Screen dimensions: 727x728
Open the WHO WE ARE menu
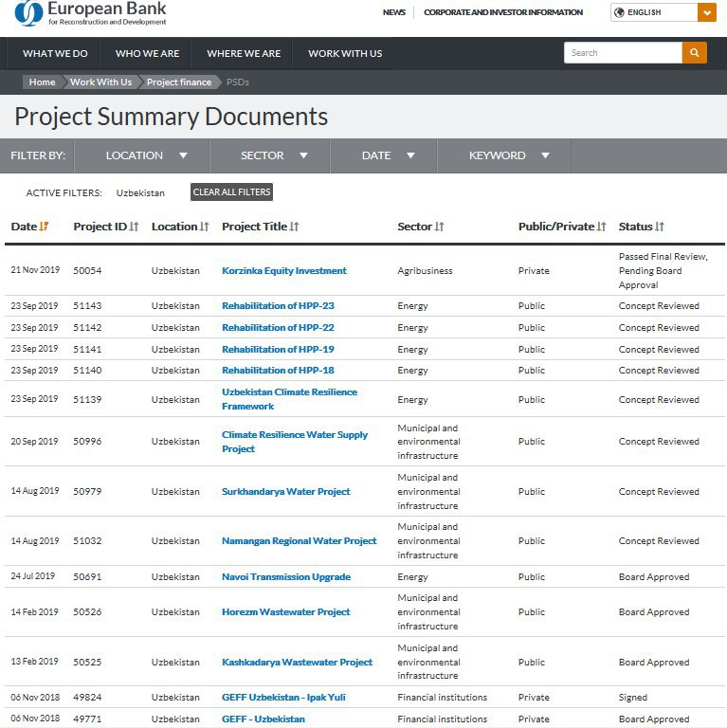point(147,53)
